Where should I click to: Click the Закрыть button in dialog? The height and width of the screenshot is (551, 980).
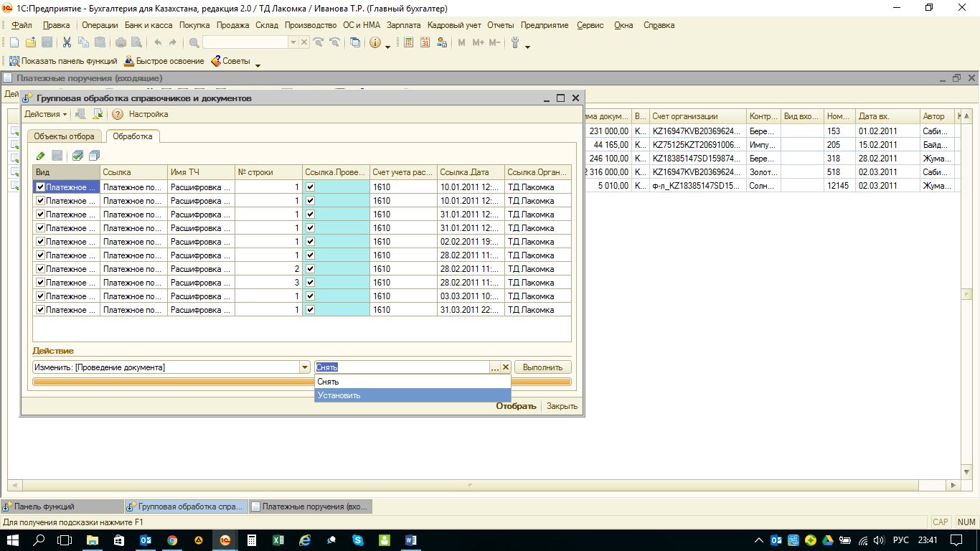pos(562,406)
